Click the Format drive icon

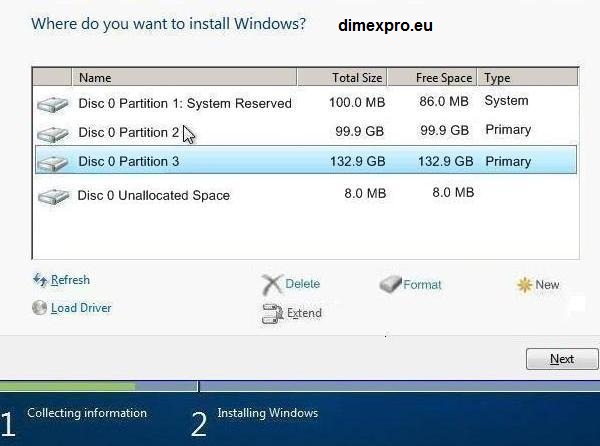point(390,285)
